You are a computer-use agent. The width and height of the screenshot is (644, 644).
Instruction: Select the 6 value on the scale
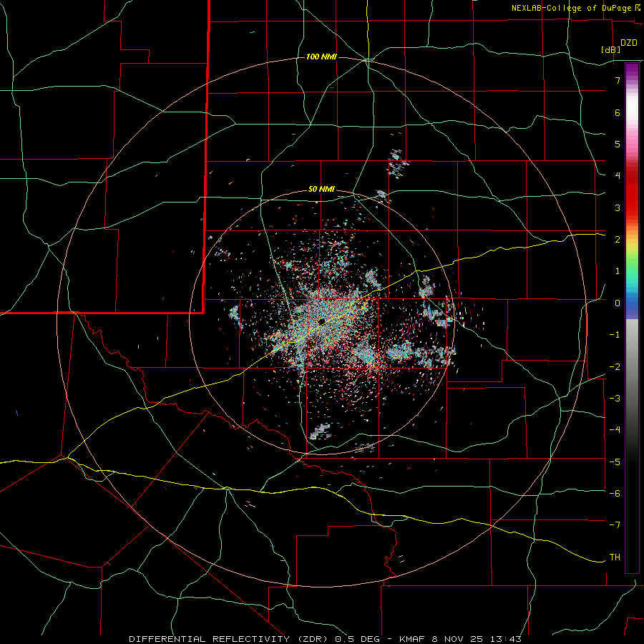tap(618, 112)
